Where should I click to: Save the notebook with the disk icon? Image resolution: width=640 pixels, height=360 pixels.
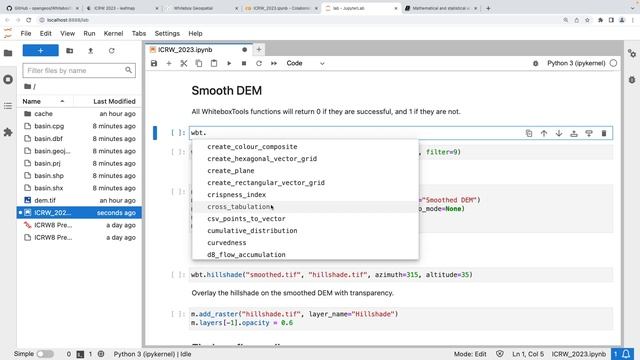[x=154, y=63]
